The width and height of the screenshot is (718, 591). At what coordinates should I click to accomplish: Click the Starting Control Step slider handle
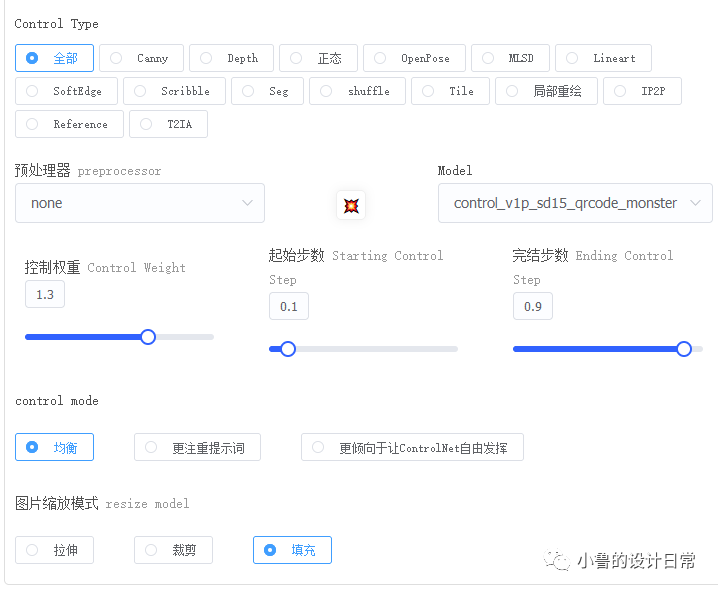(x=288, y=349)
